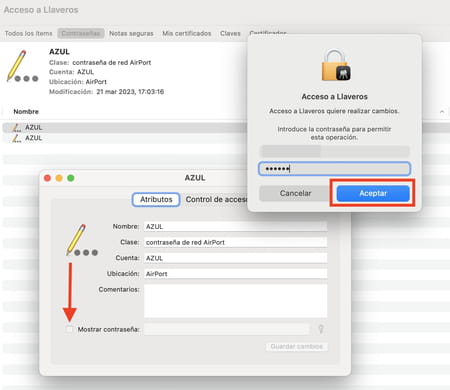Click the Mostrar contraseña text field
Image resolution: width=450 pixels, height=390 pixels.
click(x=227, y=329)
